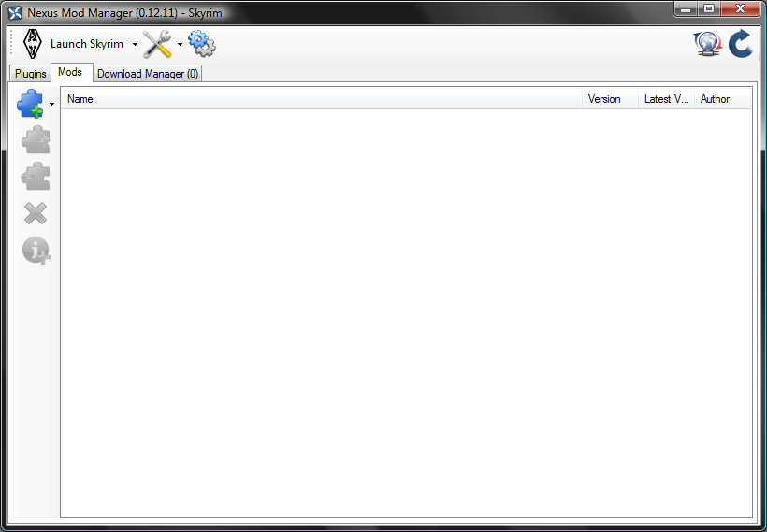Click the greyed info tag mod icon

tap(36, 251)
